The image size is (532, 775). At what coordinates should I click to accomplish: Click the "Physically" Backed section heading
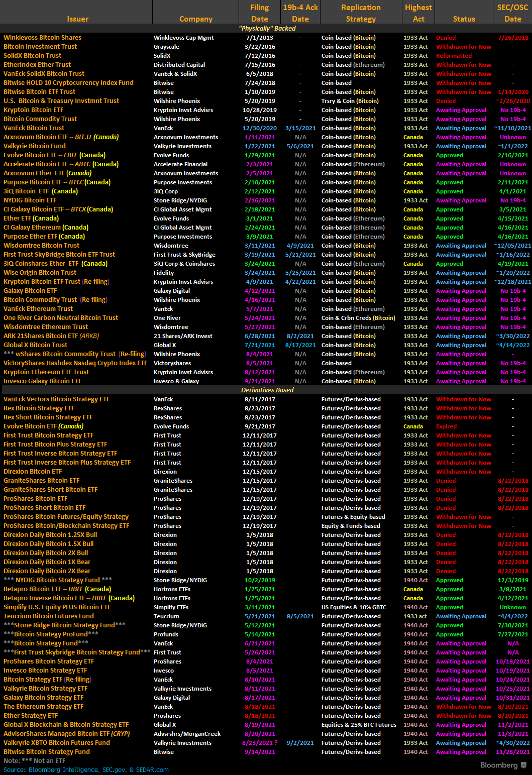[x=267, y=29]
